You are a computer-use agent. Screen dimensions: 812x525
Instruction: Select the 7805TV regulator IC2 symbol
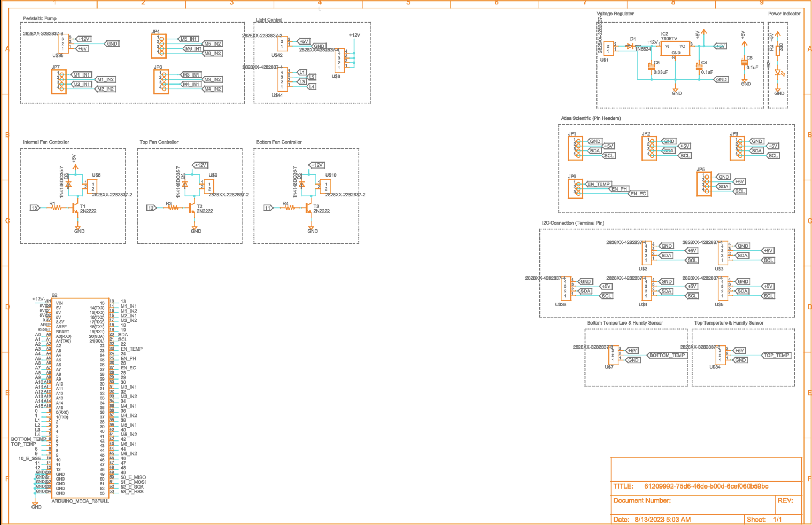[x=675, y=49]
